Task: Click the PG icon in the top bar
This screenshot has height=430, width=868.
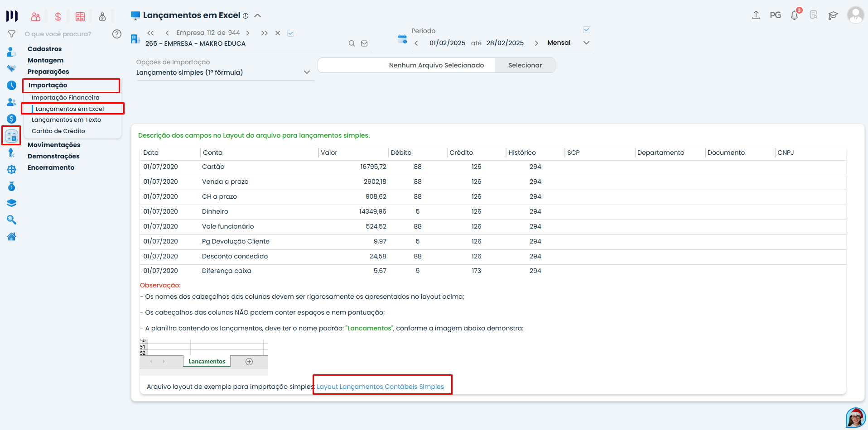Action: 776,15
